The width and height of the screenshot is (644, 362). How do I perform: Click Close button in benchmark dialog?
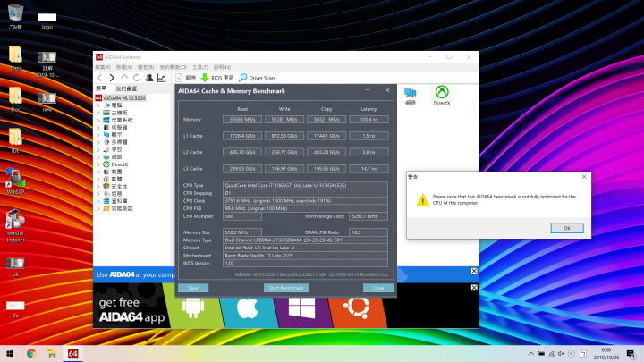[378, 288]
